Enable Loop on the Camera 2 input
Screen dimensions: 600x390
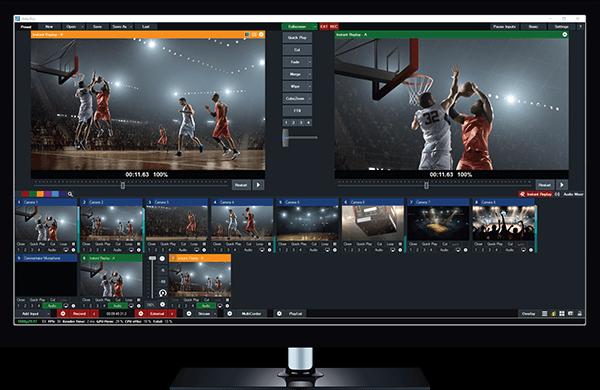[x=129, y=244]
